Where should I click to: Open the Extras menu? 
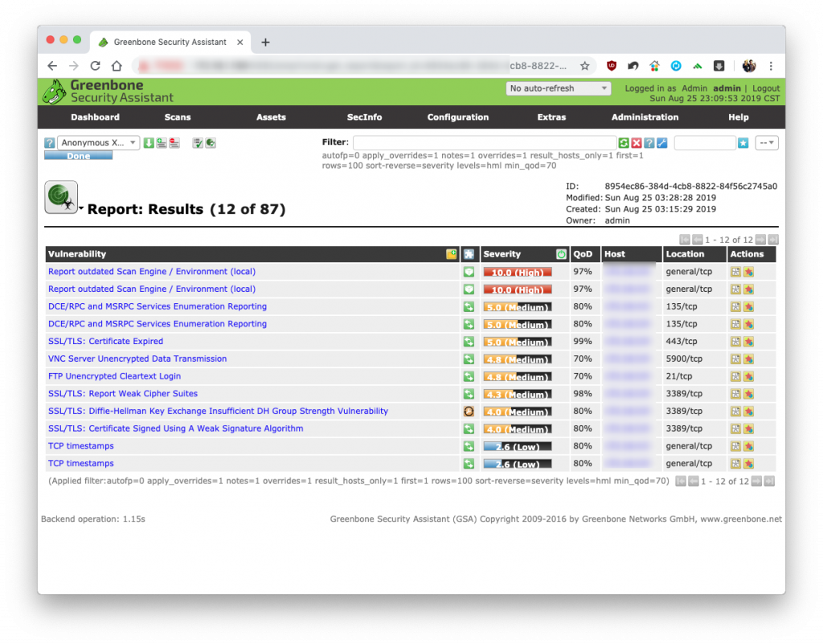(551, 117)
